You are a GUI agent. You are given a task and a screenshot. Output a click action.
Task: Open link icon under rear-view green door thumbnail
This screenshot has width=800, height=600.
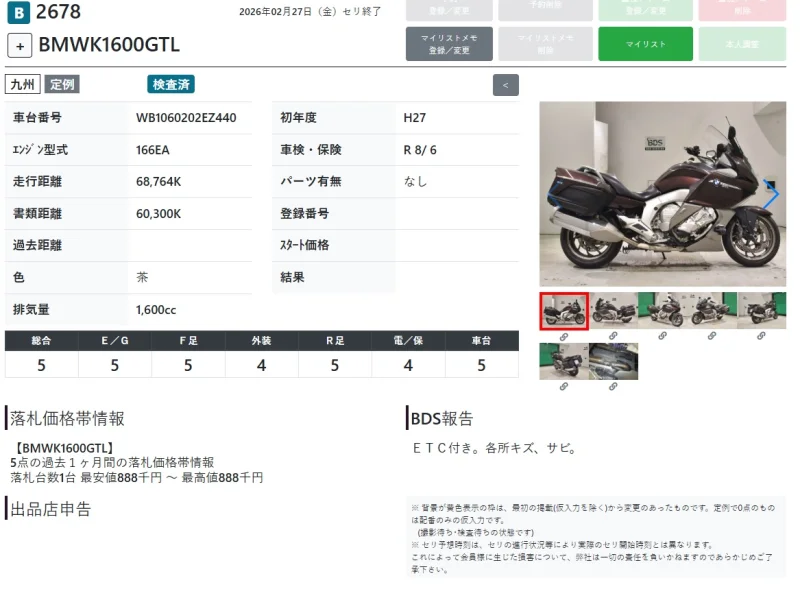tap(564, 387)
